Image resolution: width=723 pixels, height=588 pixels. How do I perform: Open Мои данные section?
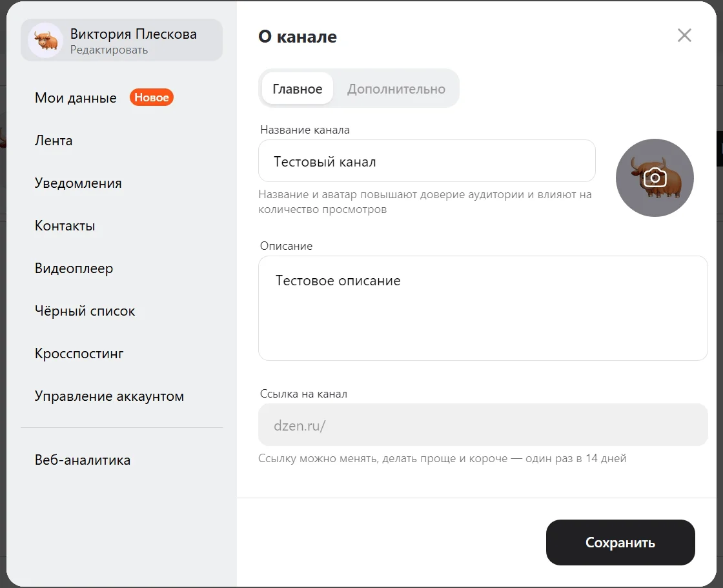point(76,98)
